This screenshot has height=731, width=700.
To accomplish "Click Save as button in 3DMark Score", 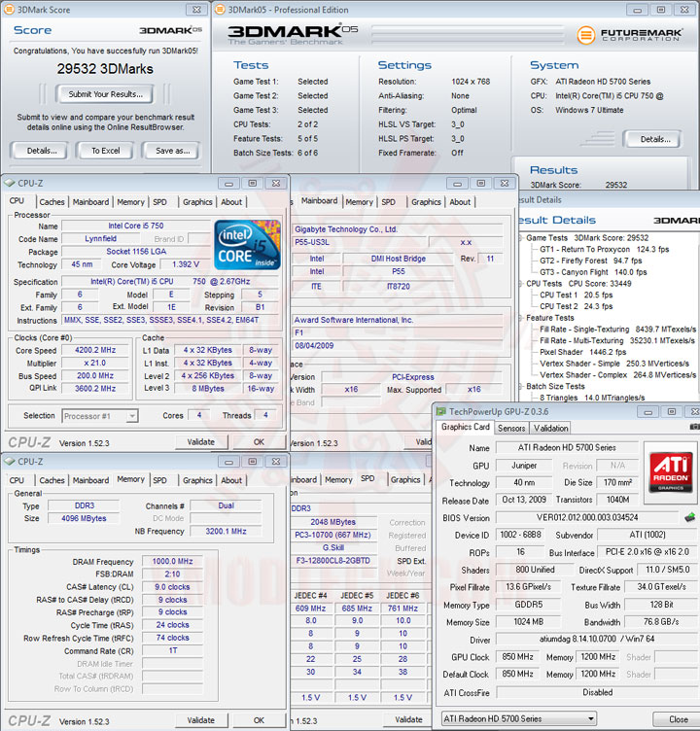I will point(172,151).
